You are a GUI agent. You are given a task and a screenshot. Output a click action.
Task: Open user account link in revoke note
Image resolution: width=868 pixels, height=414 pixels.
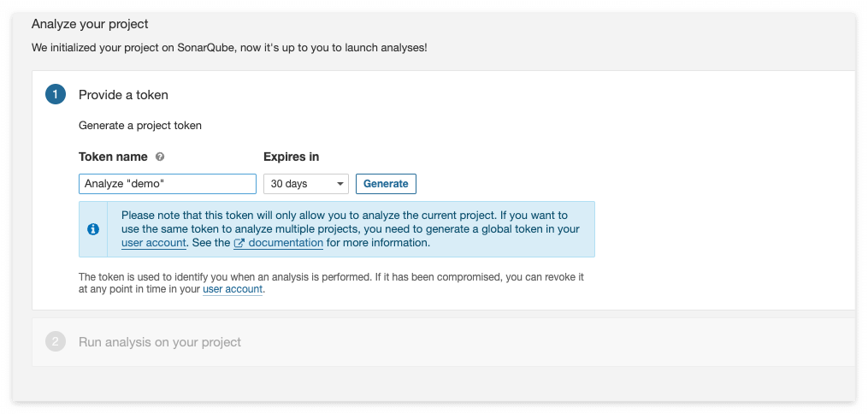click(x=233, y=289)
